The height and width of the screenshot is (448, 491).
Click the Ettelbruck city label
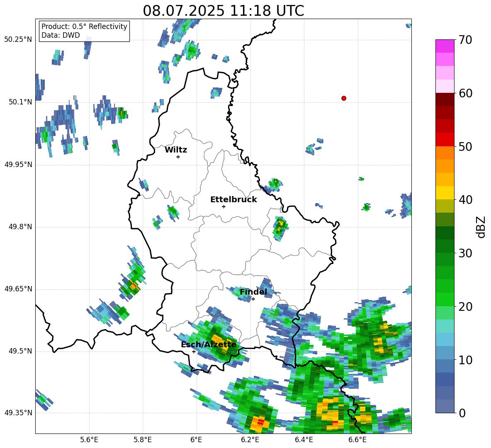(233, 200)
